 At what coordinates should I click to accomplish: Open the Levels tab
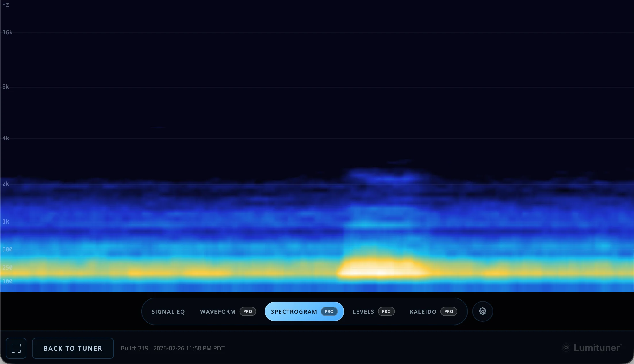373,311
